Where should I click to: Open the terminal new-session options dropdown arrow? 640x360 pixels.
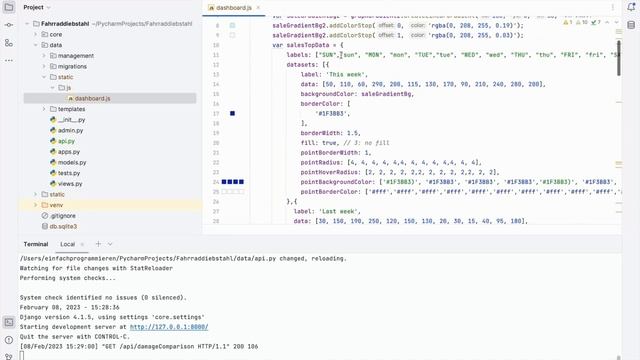[110, 244]
